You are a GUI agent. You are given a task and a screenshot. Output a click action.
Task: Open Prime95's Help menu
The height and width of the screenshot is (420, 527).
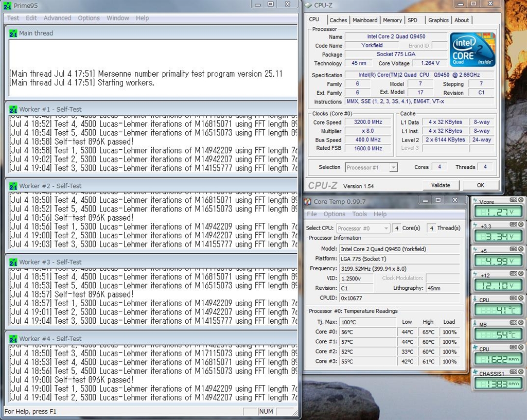[142, 18]
